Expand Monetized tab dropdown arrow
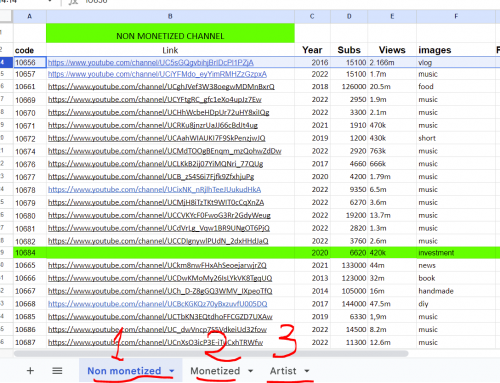The height and width of the screenshot is (383, 500). [x=251, y=371]
